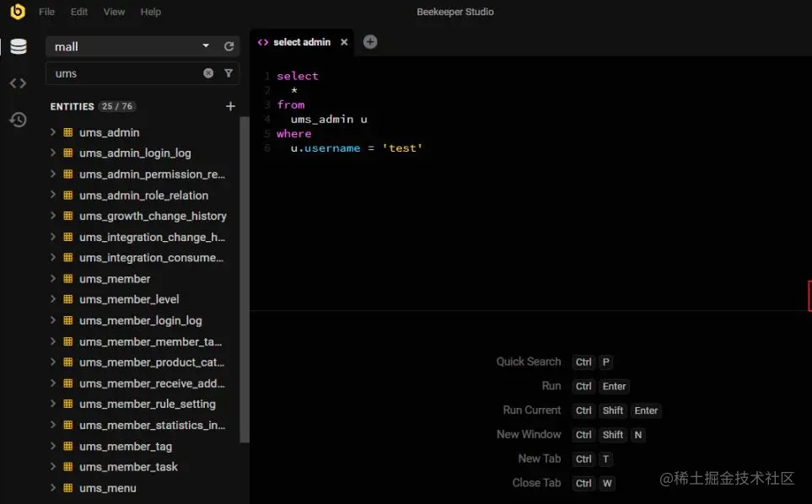Select the ums_member_receive_add... table row

(143, 383)
